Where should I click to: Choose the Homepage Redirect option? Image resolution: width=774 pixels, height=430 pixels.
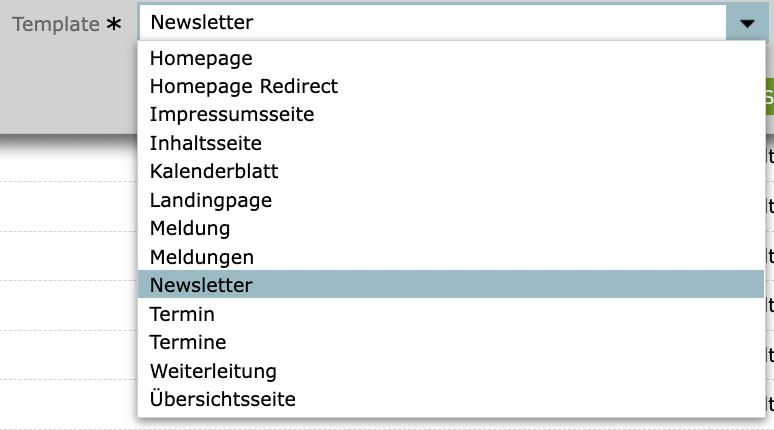244,86
